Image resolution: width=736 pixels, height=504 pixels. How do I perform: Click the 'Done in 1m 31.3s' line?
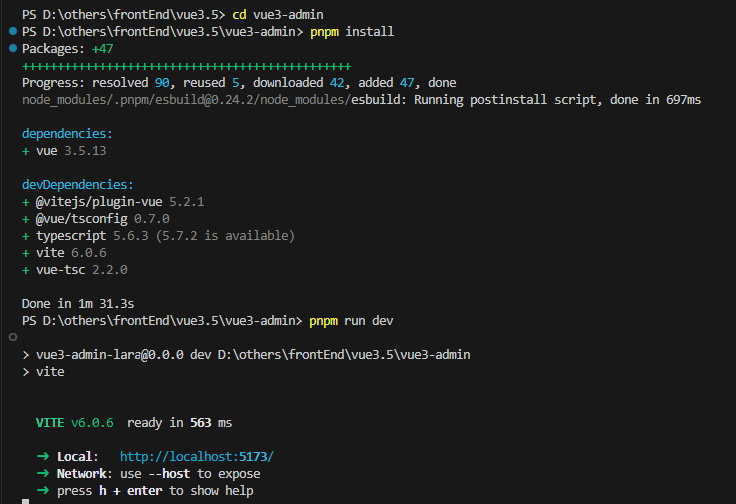pos(78,303)
